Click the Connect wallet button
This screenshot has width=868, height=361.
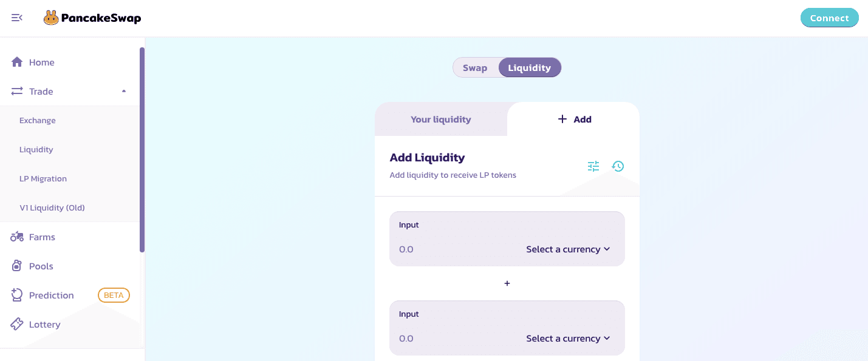tap(829, 18)
